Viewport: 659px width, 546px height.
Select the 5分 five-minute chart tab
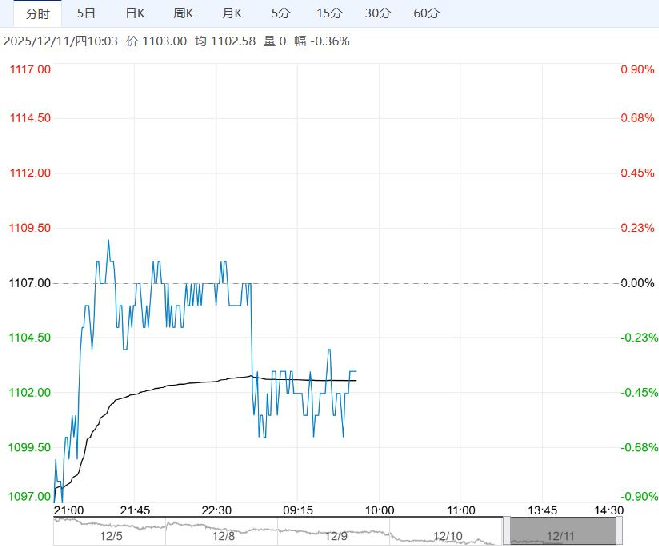point(280,13)
